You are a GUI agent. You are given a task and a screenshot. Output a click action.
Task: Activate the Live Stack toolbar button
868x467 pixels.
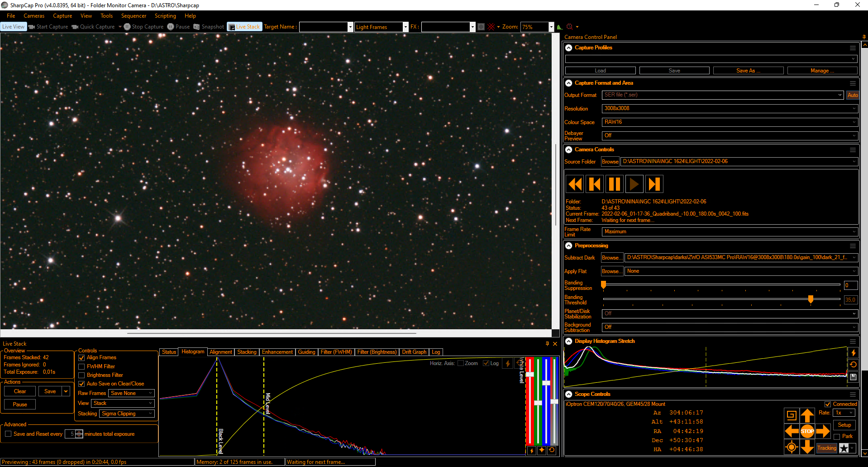click(244, 27)
